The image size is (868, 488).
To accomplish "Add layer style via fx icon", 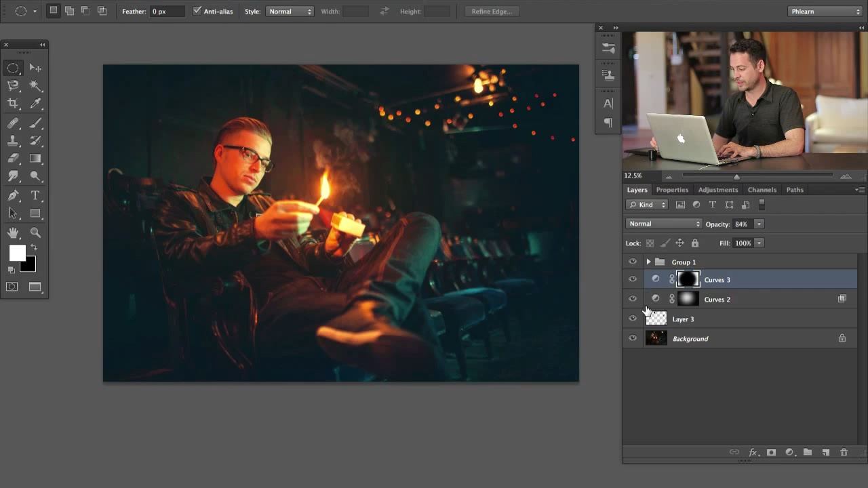I will [753, 452].
